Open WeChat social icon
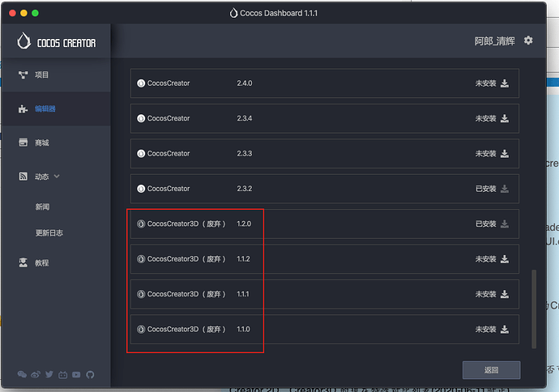The height and width of the screenshot is (392, 559). click(22, 374)
